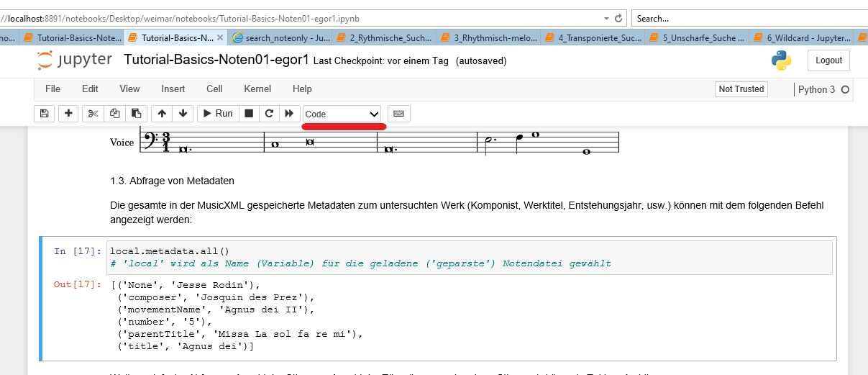The height and width of the screenshot is (375, 868).
Task: Paste cells below icon
Action: 136,114
